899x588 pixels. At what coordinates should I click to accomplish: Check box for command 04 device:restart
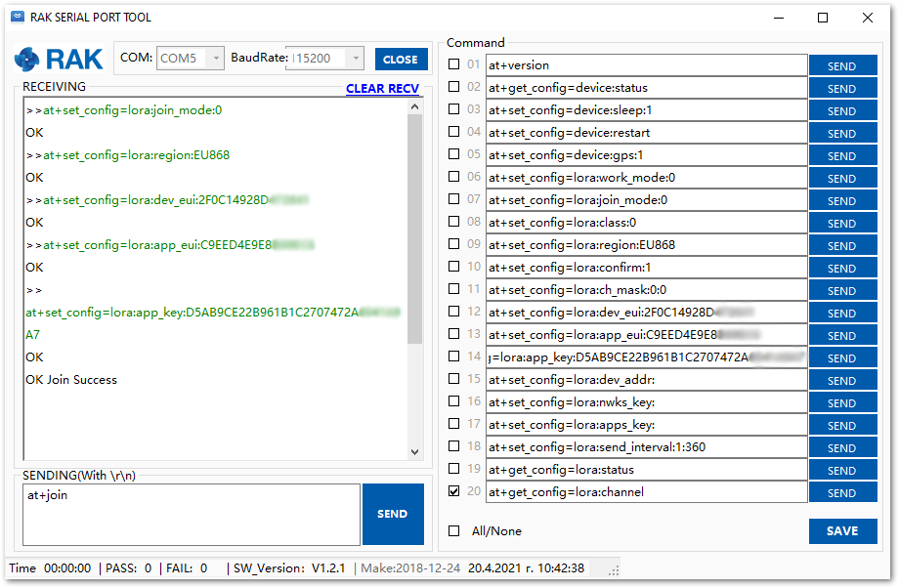point(454,131)
